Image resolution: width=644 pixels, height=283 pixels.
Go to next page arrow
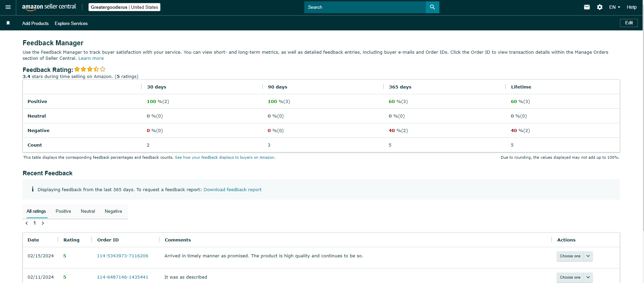point(43,223)
